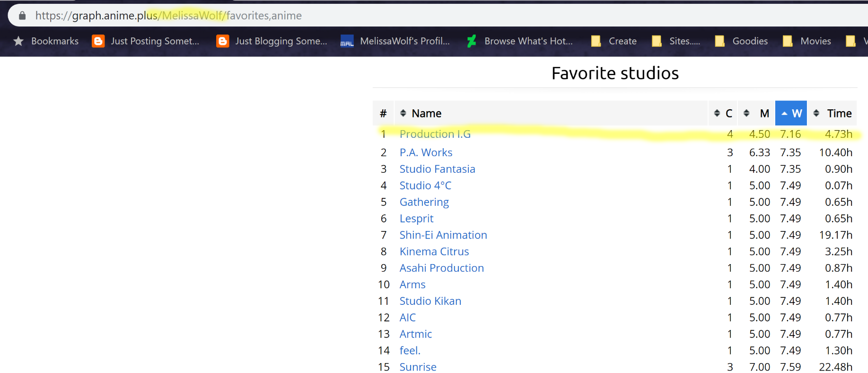Click the Bookmarks star icon

point(18,41)
